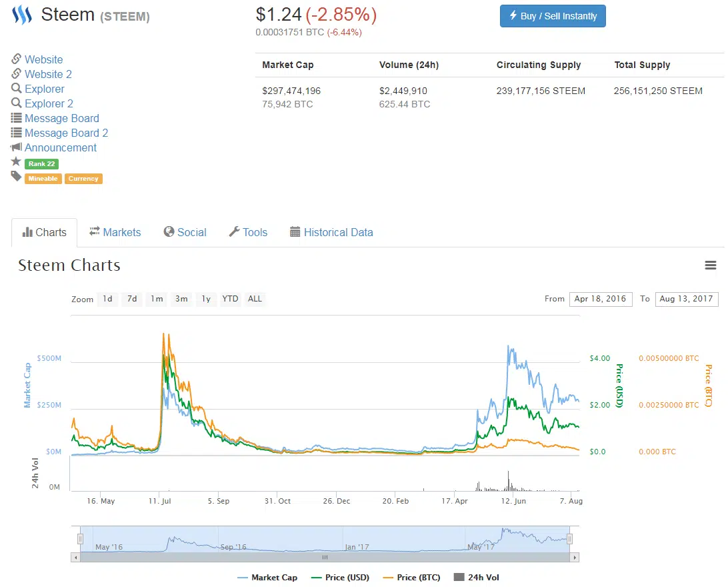Screen dimensions: 728x587
Task: Set chart zoom to 1m
Action: coord(157,299)
